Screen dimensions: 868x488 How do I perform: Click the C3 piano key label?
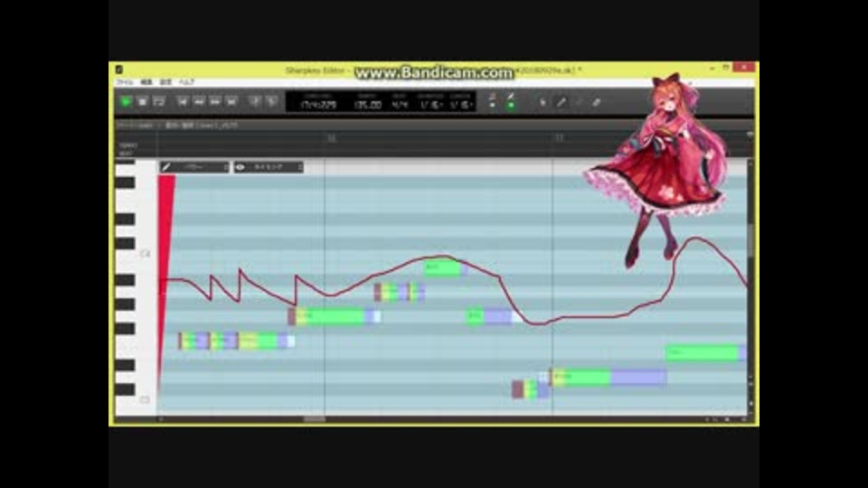tap(145, 399)
